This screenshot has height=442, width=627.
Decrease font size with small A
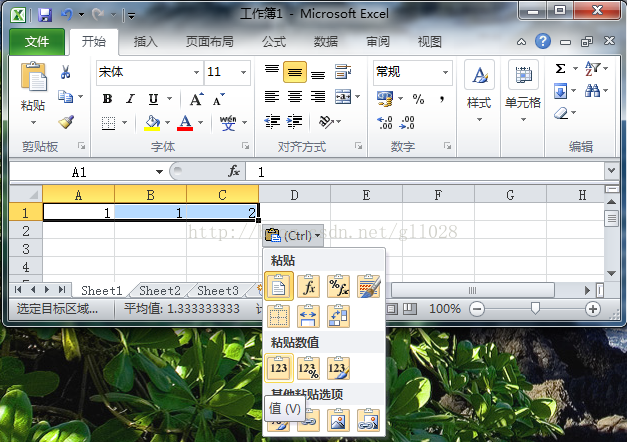[218, 99]
